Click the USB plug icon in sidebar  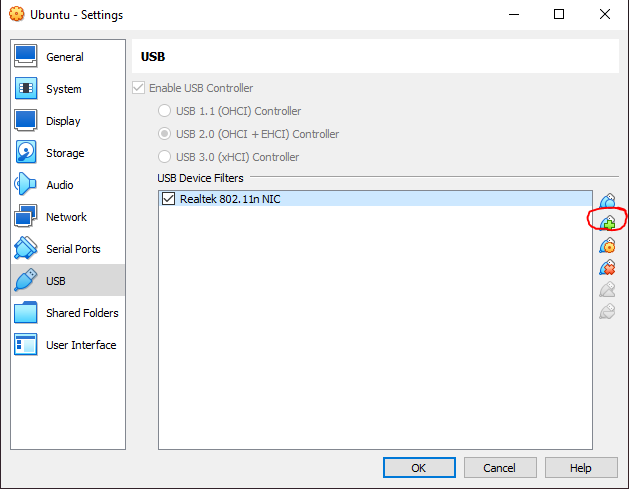(x=26, y=280)
